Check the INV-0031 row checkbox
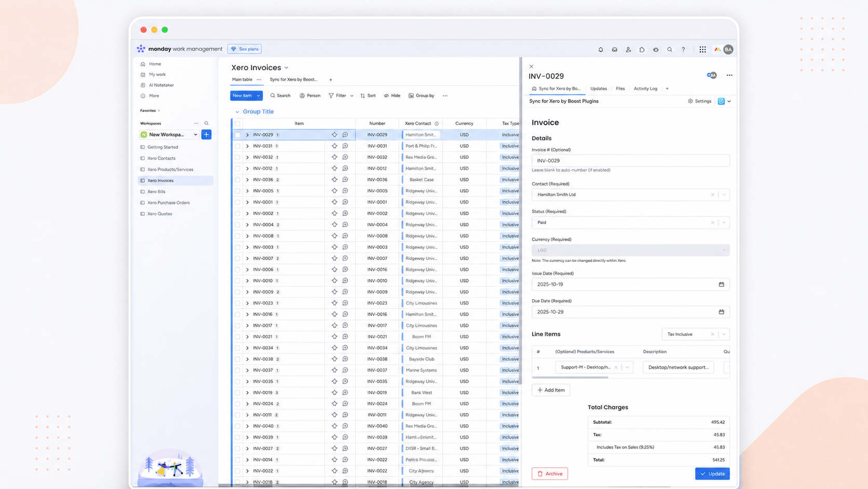Image resolution: width=868 pixels, height=489 pixels. point(238,146)
